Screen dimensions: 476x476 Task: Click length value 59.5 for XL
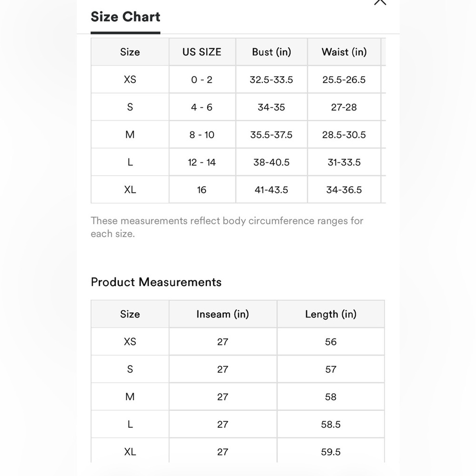pos(331,452)
